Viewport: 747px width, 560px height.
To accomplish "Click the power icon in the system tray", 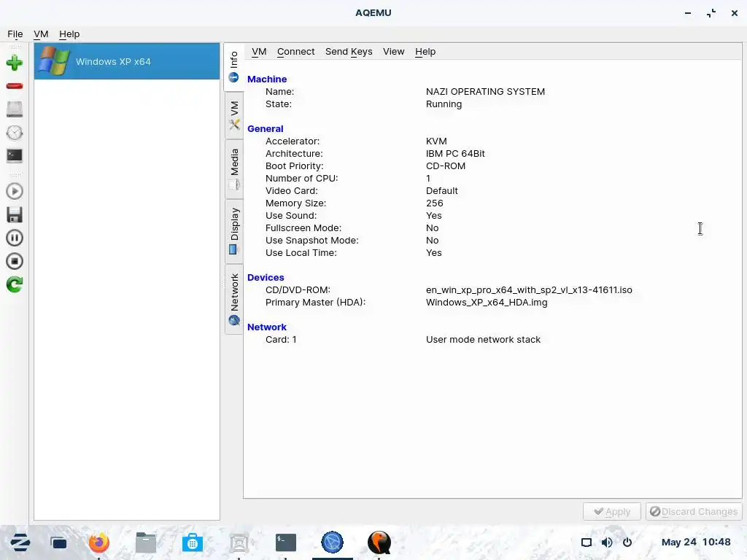I will tap(627, 542).
